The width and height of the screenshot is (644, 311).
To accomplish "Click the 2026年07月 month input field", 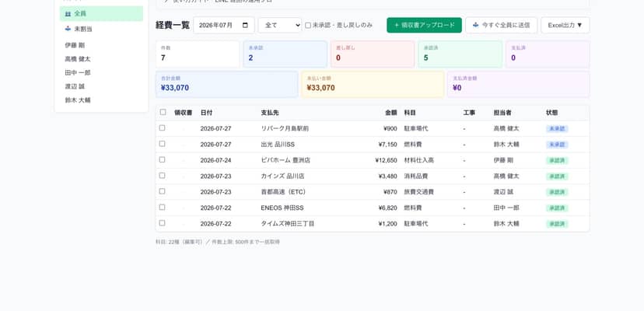I will [x=224, y=25].
